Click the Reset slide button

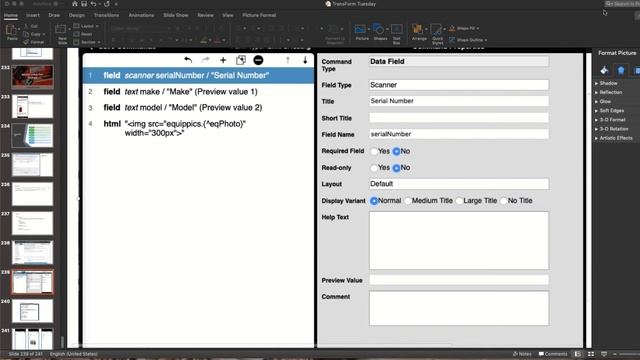click(x=83, y=34)
